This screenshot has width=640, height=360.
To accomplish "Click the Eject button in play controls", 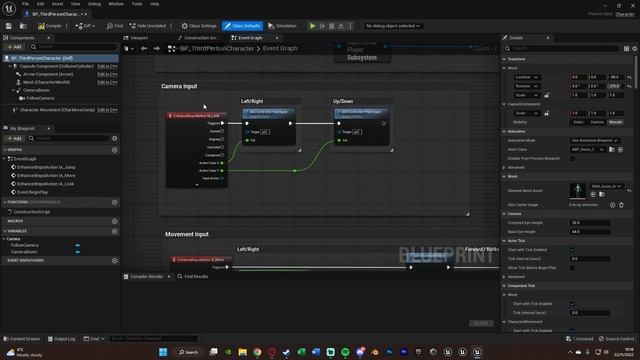I will (341, 26).
